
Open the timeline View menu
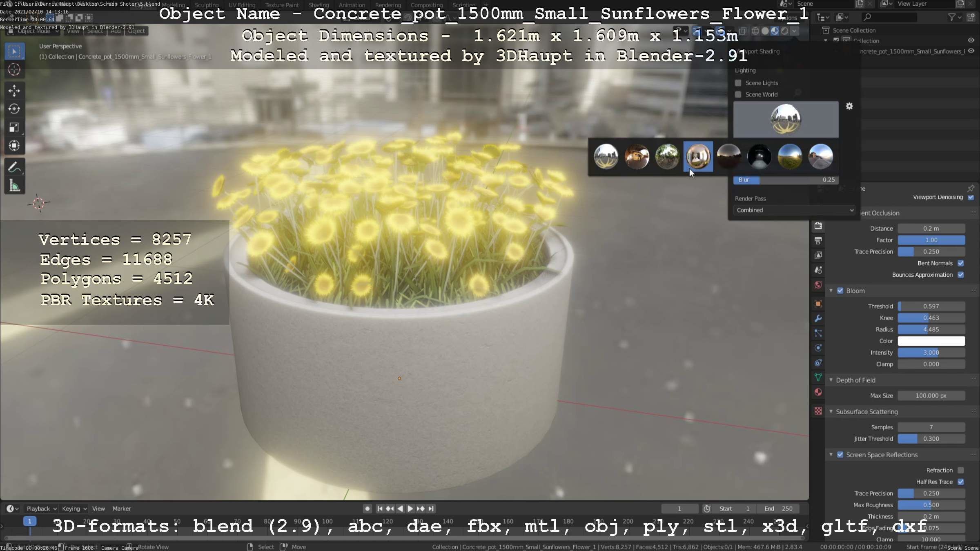(98, 509)
